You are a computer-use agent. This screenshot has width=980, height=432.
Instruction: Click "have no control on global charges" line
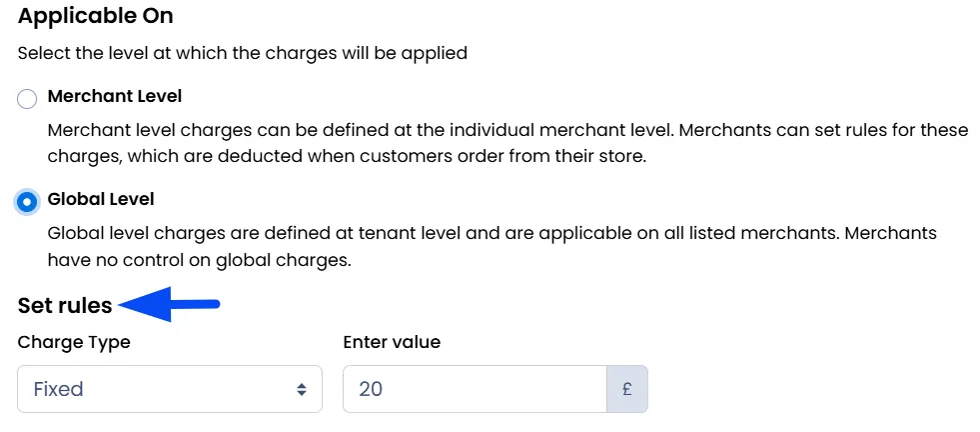[200, 260]
